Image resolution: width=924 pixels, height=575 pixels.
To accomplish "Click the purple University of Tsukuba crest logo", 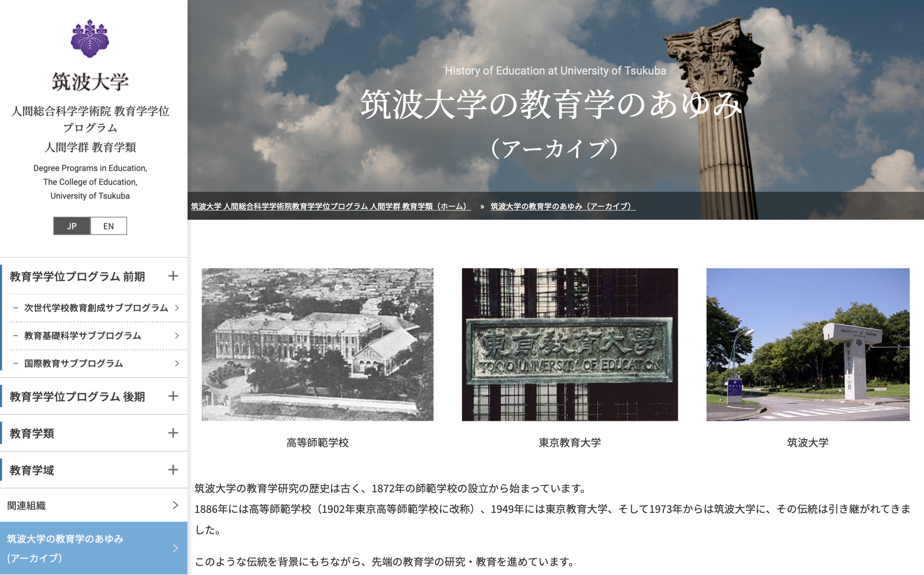I will (x=90, y=38).
